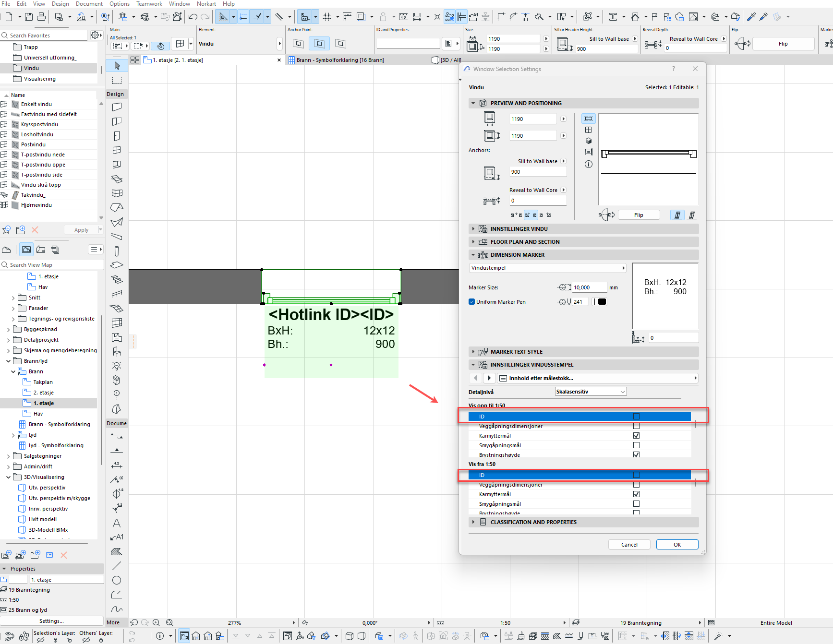The width and height of the screenshot is (833, 644).
Task: Click the info icon in preview panel
Action: pos(589,164)
